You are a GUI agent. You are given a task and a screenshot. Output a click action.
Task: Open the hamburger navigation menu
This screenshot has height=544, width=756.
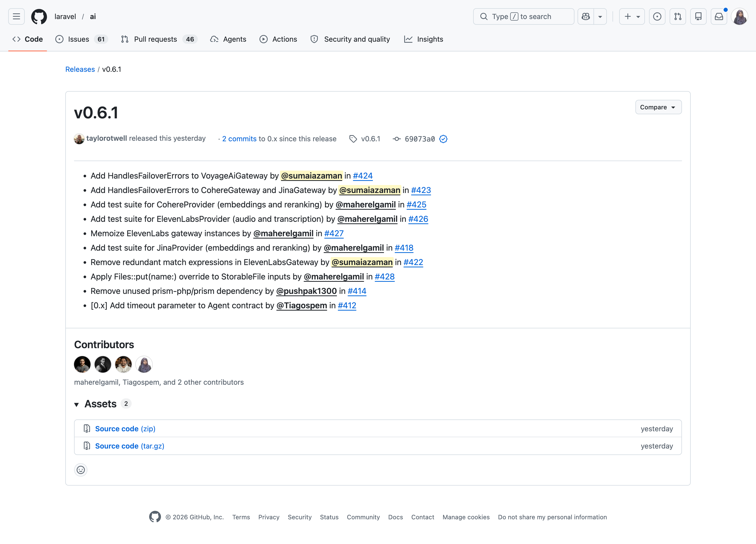pyautogui.click(x=16, y=16)
